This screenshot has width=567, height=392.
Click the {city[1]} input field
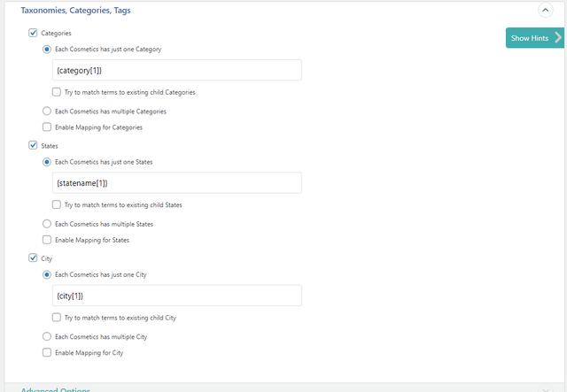pos(177,296)
